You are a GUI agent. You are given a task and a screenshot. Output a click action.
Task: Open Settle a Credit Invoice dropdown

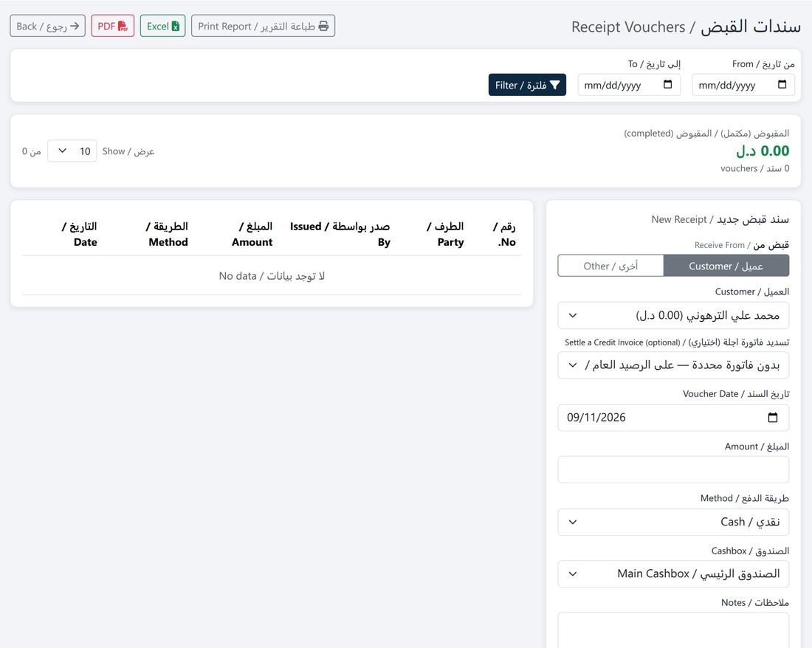673,365
